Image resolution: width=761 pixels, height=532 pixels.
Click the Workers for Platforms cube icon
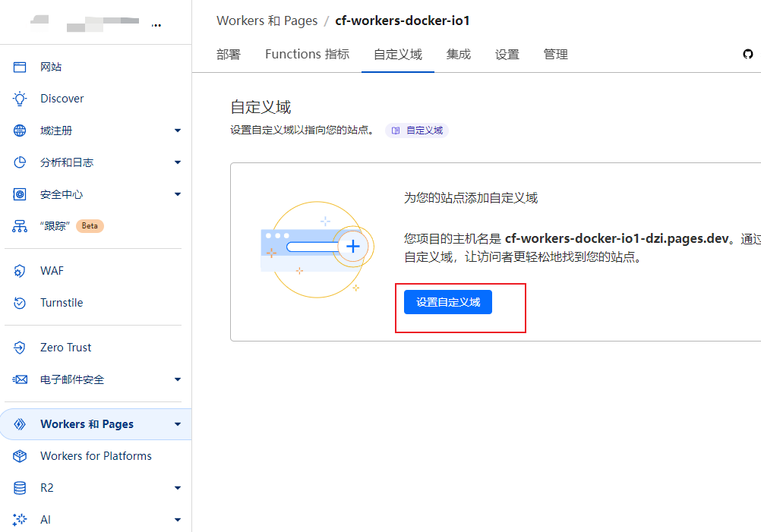(x=20, y=456)
